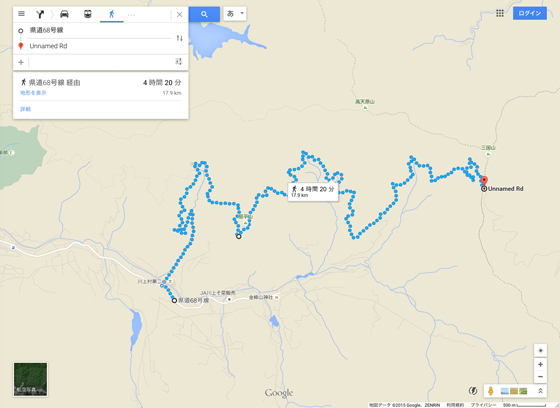Open the Google apps grid
560x408 pixels.
(x=500, y=13)
